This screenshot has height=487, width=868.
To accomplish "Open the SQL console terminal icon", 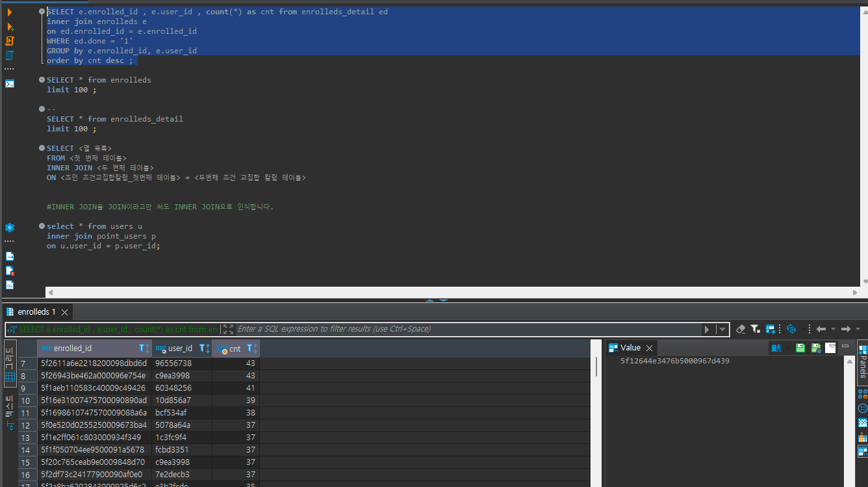I will click(x=9, y=83).
